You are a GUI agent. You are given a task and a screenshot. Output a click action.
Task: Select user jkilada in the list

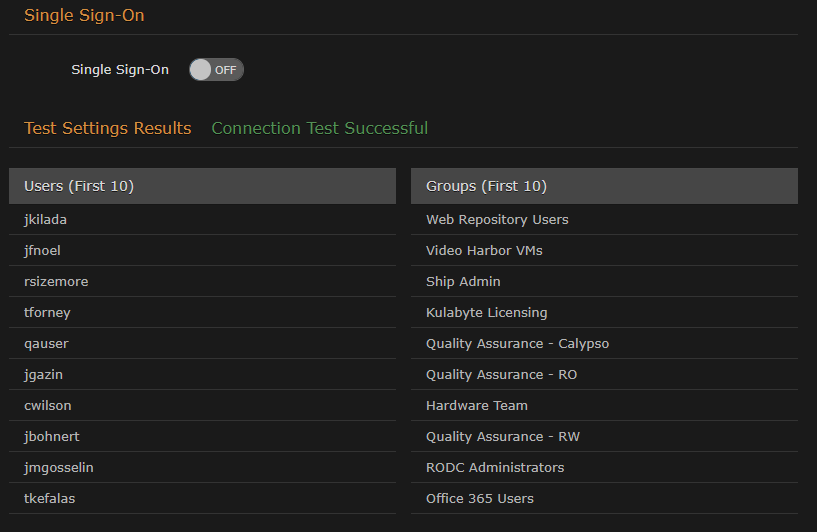point(46,219)
